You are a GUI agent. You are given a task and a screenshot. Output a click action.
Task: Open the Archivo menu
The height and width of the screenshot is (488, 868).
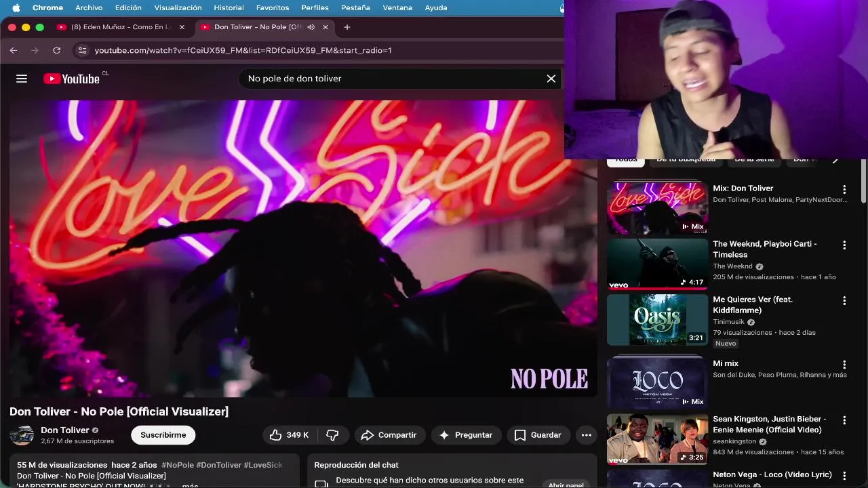(x=89, y=7)
